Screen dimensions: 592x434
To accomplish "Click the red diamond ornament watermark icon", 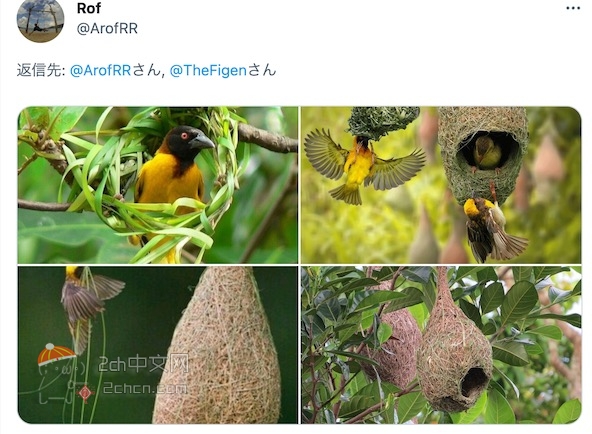I will point(86,394).
